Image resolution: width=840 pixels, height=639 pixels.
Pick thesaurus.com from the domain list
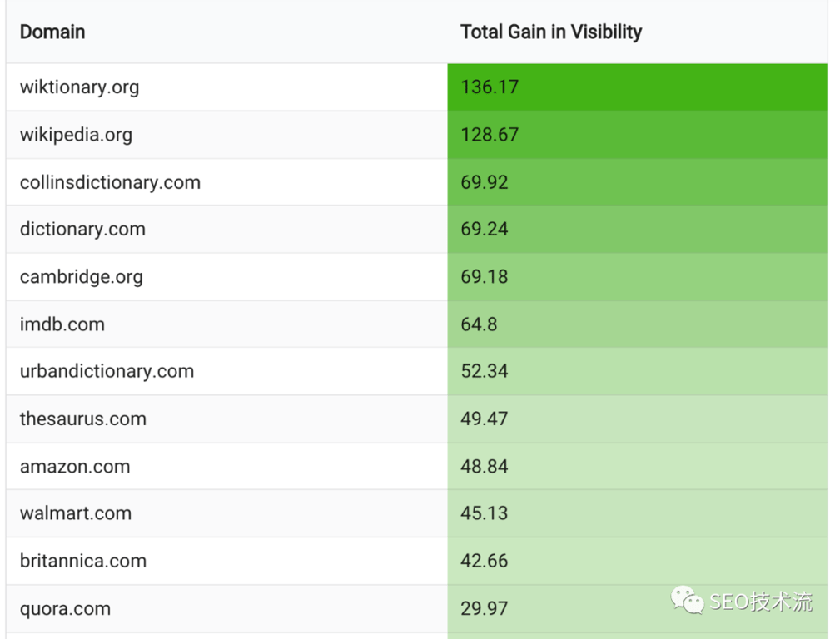tap(83, 419)
